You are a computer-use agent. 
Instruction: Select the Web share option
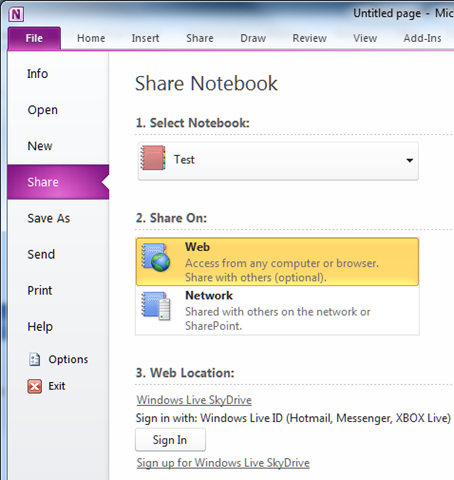(277, 262)
